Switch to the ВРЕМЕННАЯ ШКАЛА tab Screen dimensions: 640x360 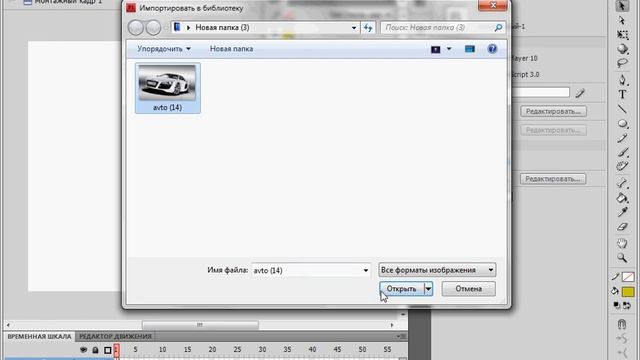[39, 336]
